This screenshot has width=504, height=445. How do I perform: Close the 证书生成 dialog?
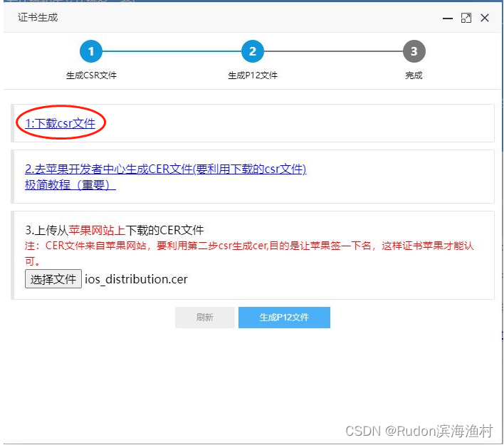click(x=485, y=18)
